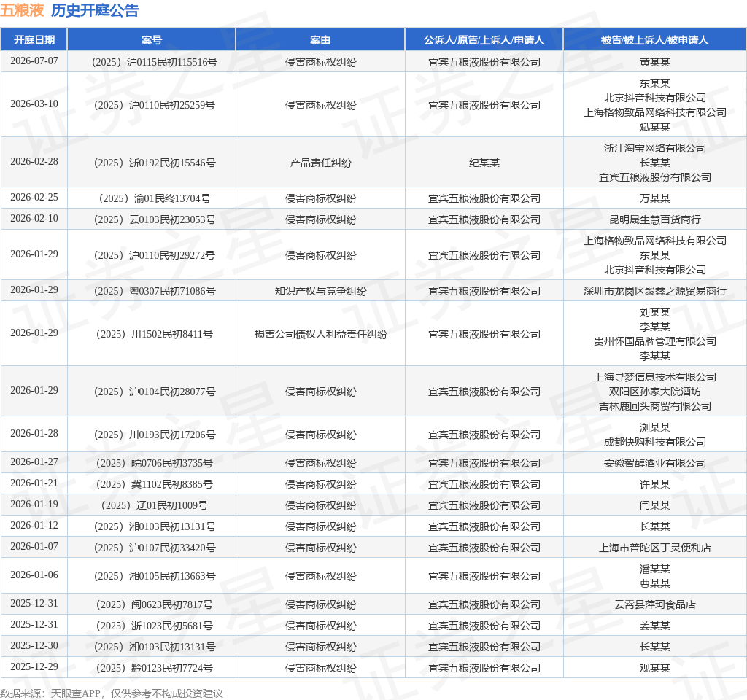
Task: Click defendant 双阳区孙家大院酒坊
Action: coord(654,392)
